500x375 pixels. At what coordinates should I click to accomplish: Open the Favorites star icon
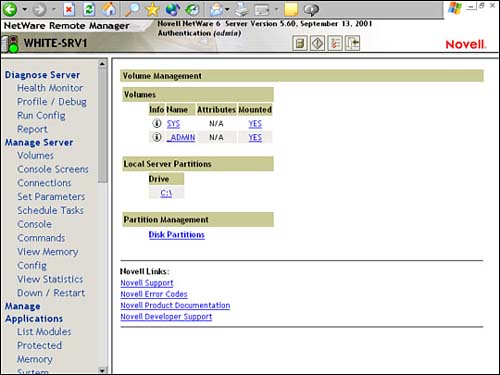pyautogui.click(x=152, y=9)
